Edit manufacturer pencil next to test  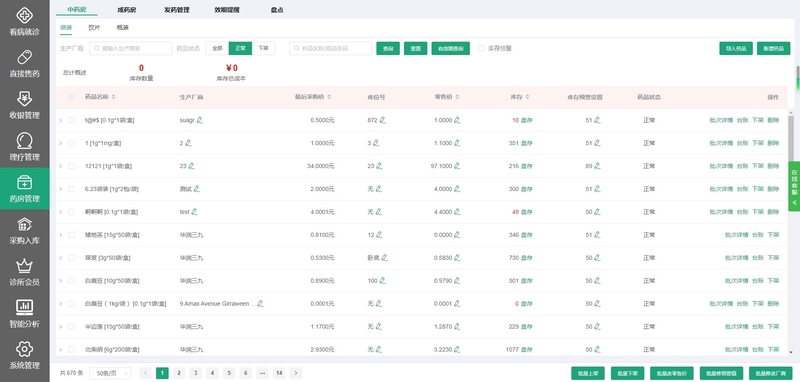194,212
